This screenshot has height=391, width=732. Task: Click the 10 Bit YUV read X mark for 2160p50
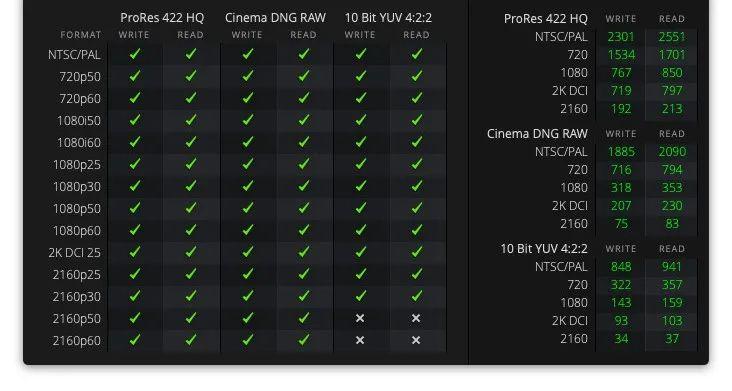click(x=416, y=318)
